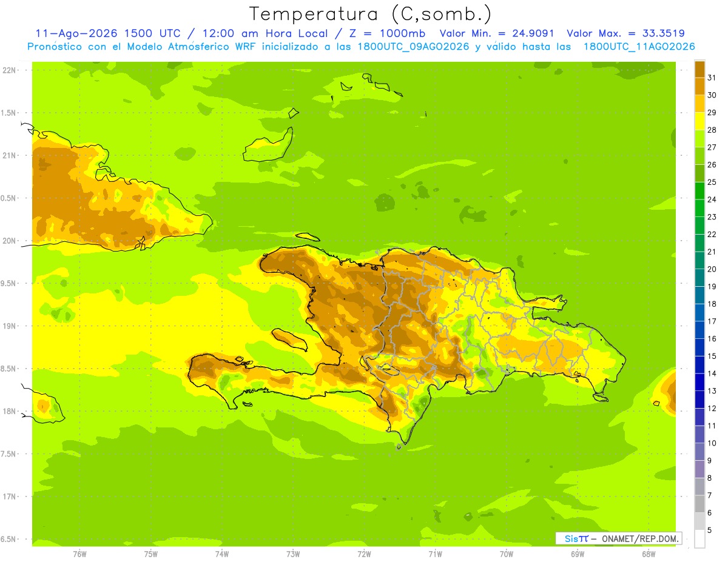728x562 pixels.
Task: Click the colorbar value label '31'
Action: coord(712,78)
